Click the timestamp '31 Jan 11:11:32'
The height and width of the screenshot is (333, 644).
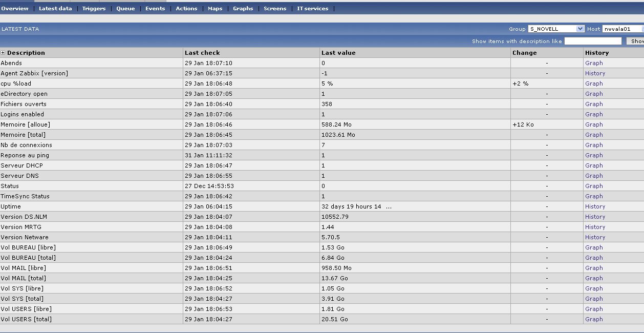(x=208, y=155)
